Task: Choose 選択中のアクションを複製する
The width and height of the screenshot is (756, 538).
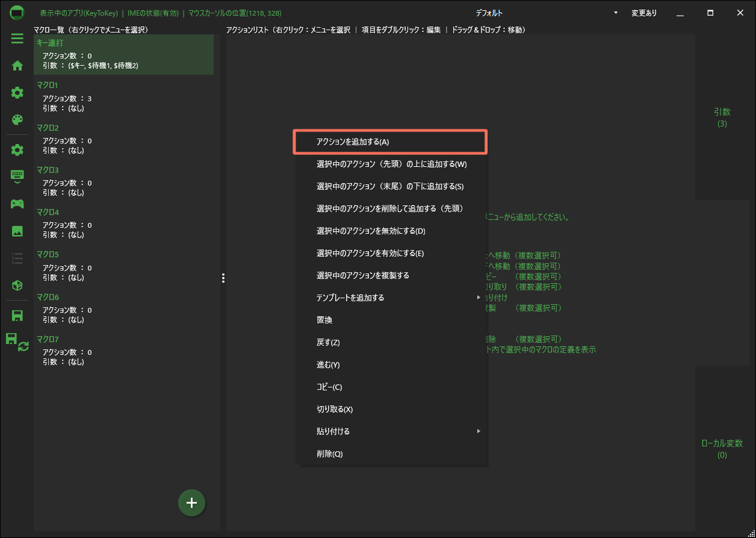Action: [392, 275]
